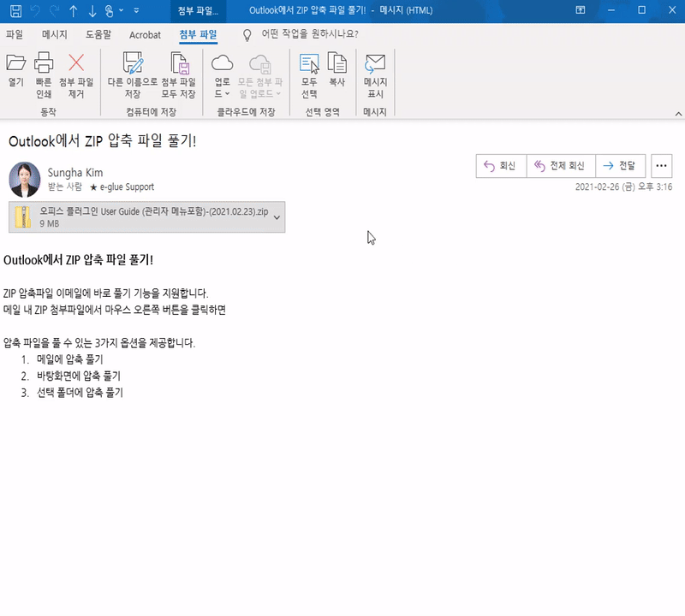The height and width of the screenshot is (616, 685).
Task: Close the message window
Action: [x=672, y=10]
